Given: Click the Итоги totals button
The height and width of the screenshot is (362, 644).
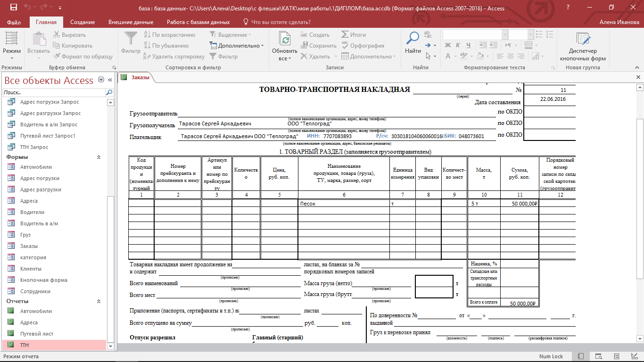Looking at the screenshot, I should click(x=353, y=35).
